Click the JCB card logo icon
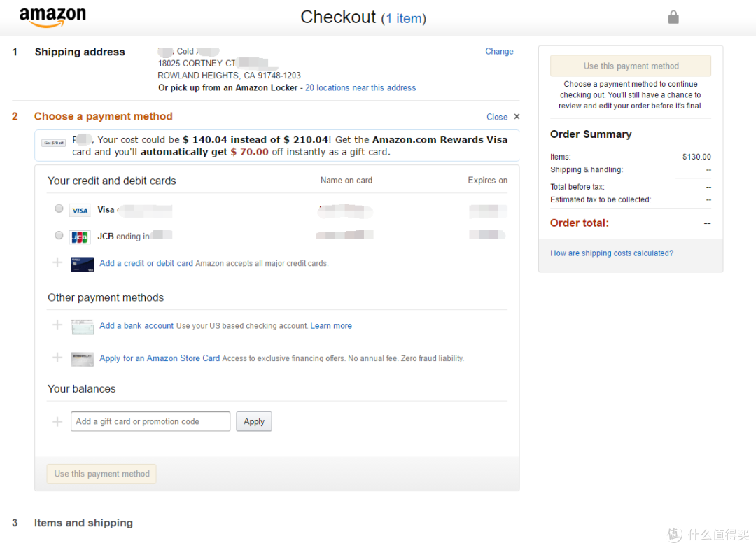Screen dimensions: 756x550 (x=80, y=237)
